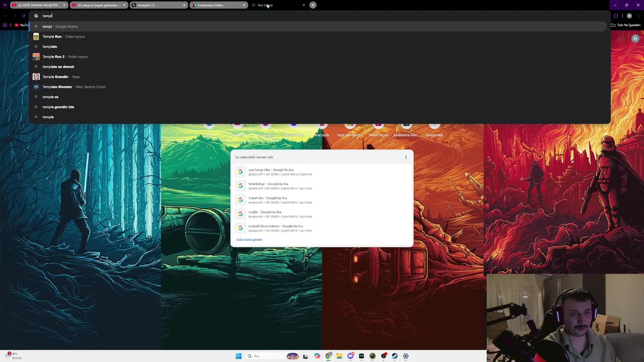Launch Copilot from taskbar
This screenshot has width=644, height=362.
point(317,356)
